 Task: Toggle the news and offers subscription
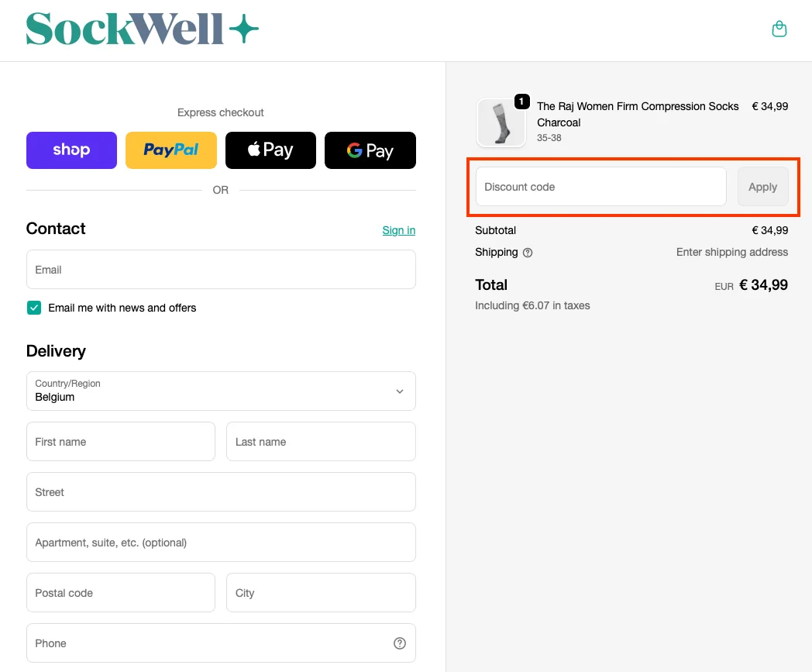tap(33, 307)
